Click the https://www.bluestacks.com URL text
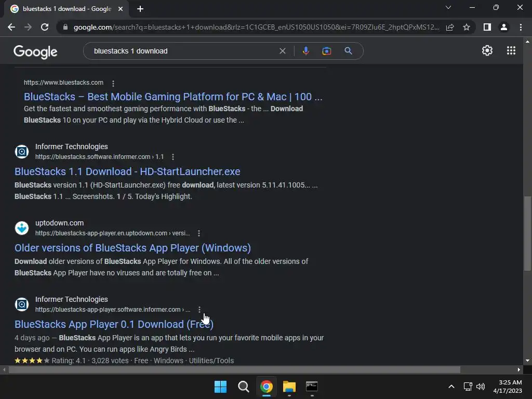 63,83
